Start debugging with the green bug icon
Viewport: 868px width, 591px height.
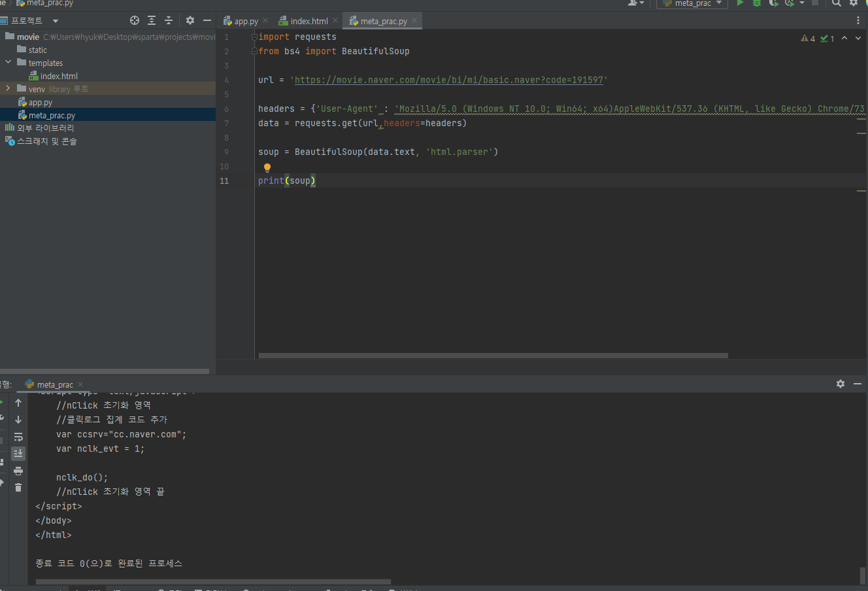757,3
